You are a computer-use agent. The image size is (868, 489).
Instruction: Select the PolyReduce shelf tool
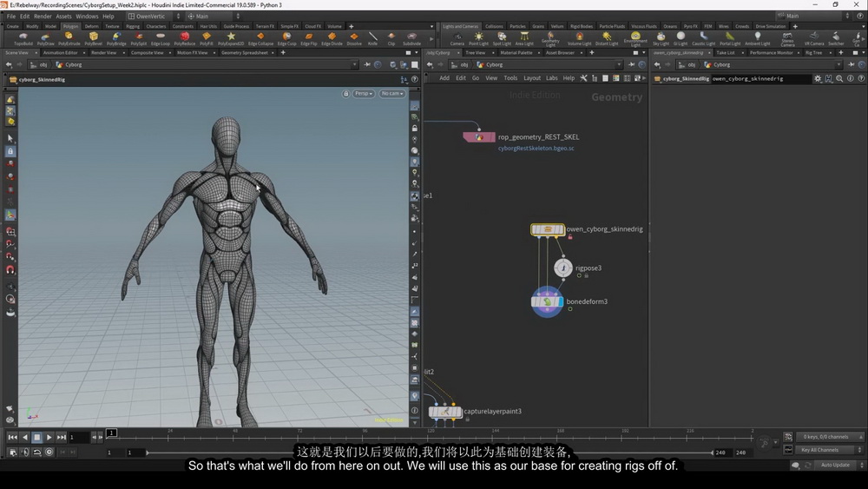click(184, 39)
